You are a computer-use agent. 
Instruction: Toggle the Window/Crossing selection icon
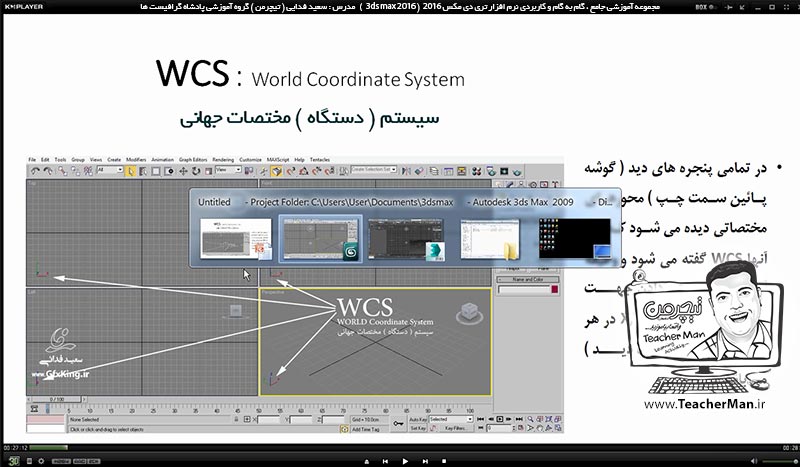[x=169, y=171]
